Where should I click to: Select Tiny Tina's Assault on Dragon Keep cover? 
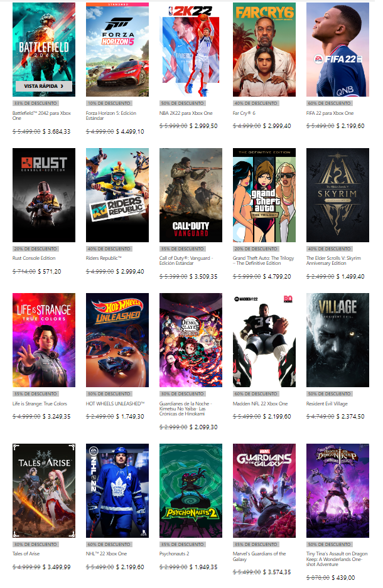coord(338,491)
